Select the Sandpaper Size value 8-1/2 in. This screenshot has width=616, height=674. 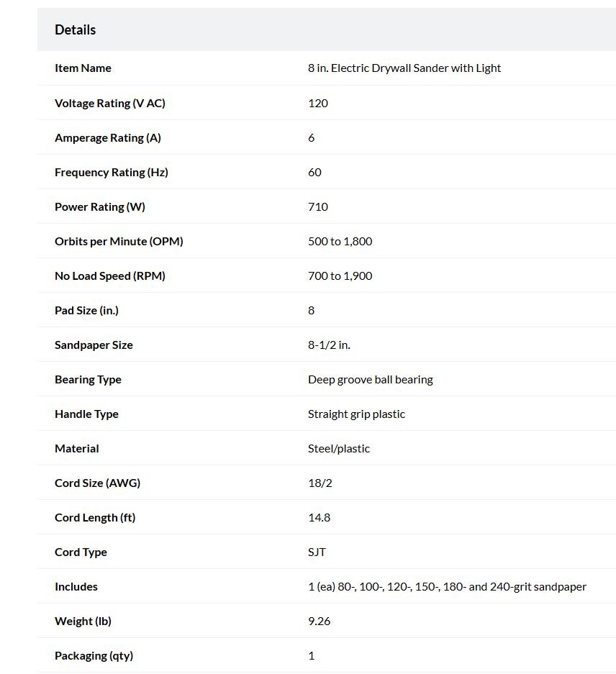(x=329, y=345)
